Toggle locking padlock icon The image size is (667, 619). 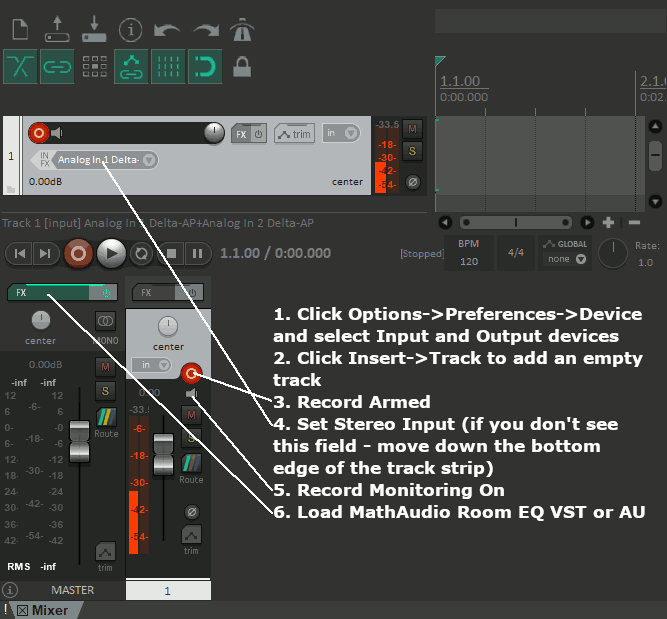242,67
